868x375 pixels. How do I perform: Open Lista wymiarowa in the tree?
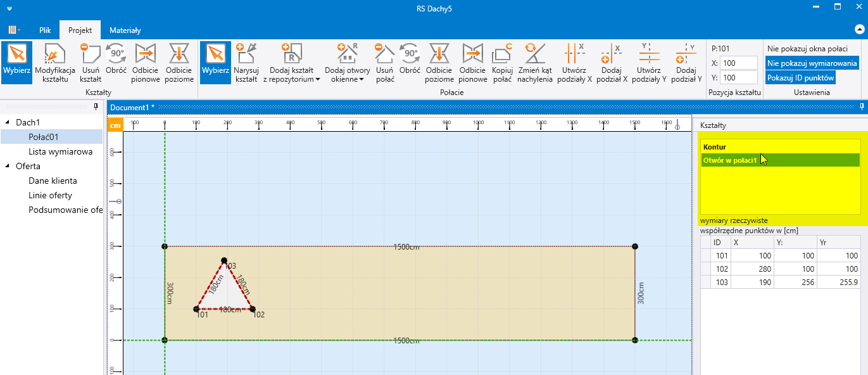pyautogui.click(x=60, y=151)
